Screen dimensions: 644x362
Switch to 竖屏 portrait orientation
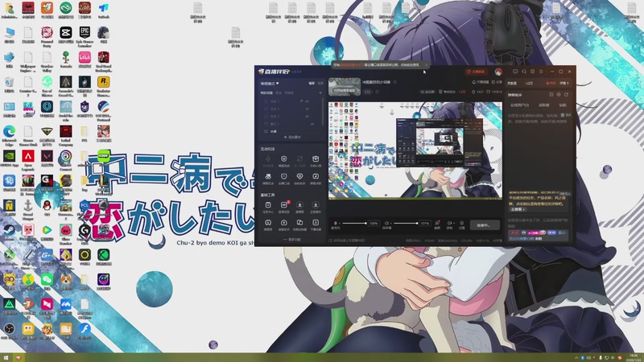point(320,84)
